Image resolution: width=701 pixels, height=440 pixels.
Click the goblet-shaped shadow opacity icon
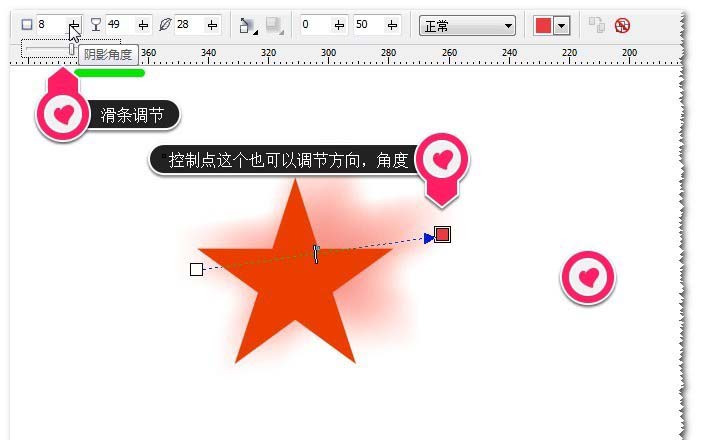tap(96, 25)
